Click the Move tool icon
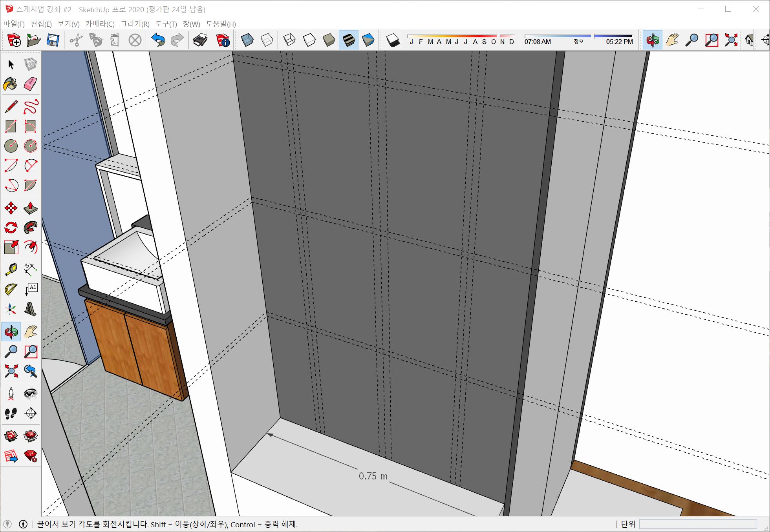Image resolution: width=770 pixels, height=532 pixels. (11, 208)
